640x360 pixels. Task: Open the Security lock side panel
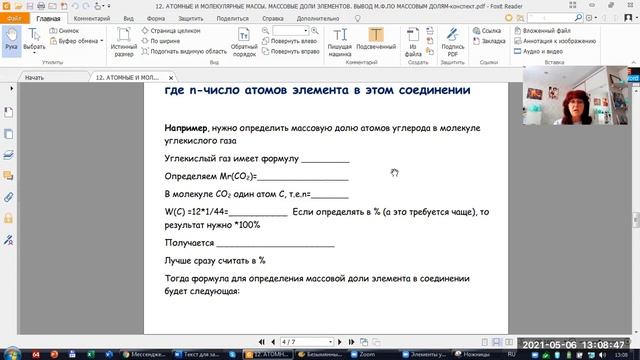tap(8, 218)
